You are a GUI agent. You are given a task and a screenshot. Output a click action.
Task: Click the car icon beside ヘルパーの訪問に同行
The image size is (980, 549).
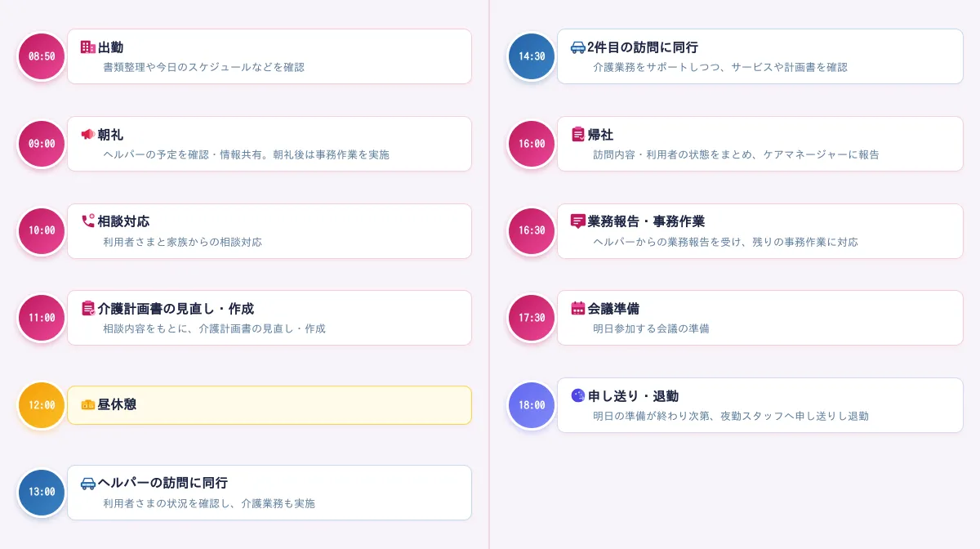pos(88,483)
